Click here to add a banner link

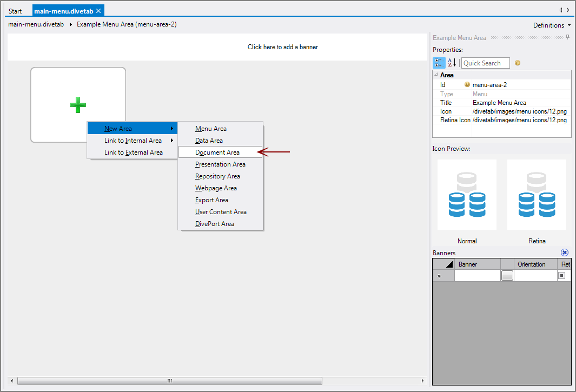coord(283,47)
